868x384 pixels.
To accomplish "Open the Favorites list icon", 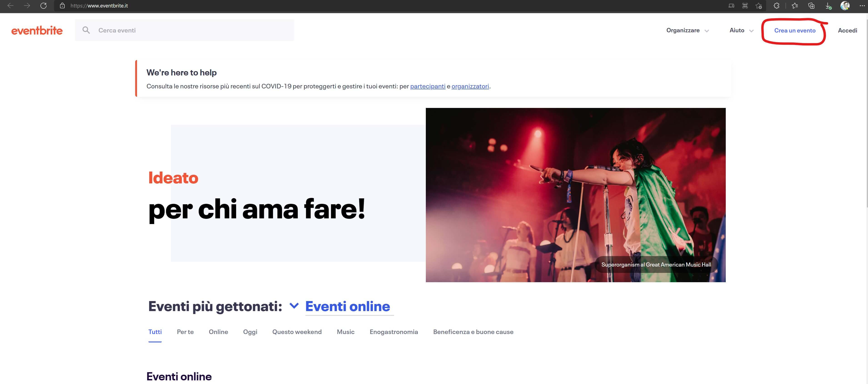I will pos(795,6).
